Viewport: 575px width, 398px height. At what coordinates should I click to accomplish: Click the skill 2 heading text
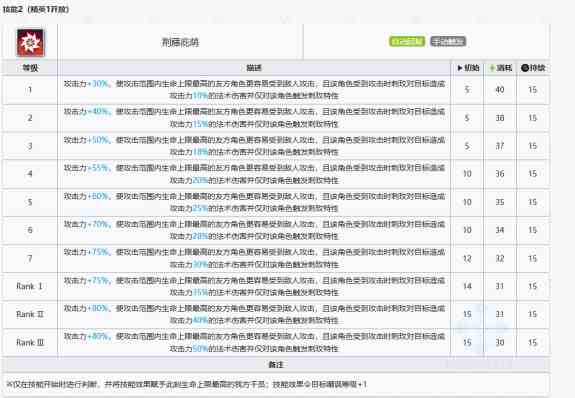36,9
